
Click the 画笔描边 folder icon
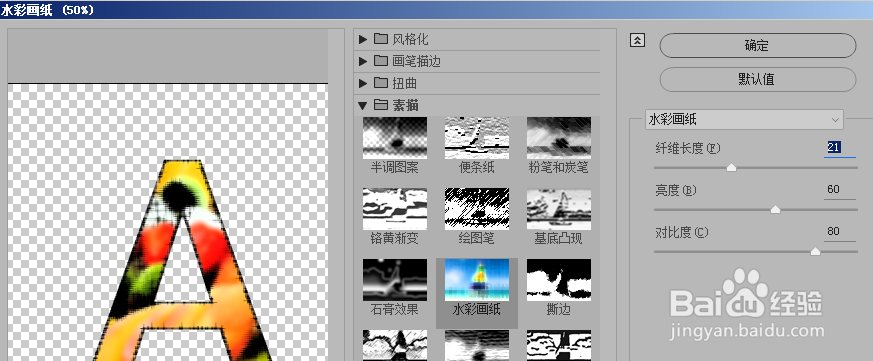381,61
